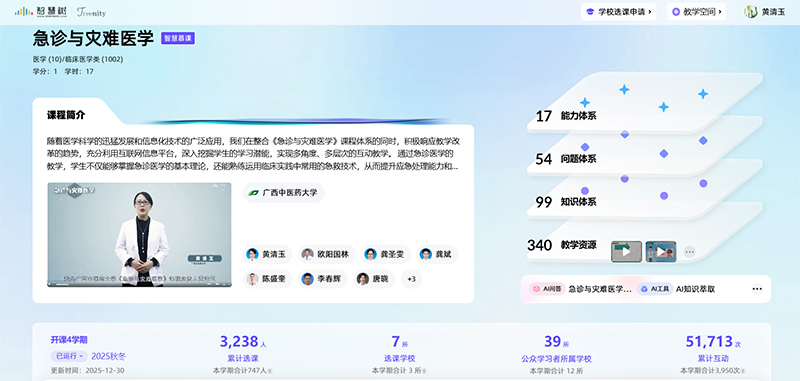Click the course description paragraph
The height and width of the screenshot is (381, 800).
[253, 153]
